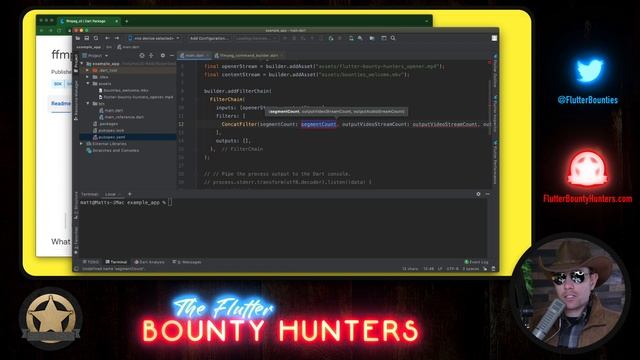Image resolution: width=640 pixels, height=360 pixels.
Task: Click the Save All toolbar icon
Action: pos(87,38)
